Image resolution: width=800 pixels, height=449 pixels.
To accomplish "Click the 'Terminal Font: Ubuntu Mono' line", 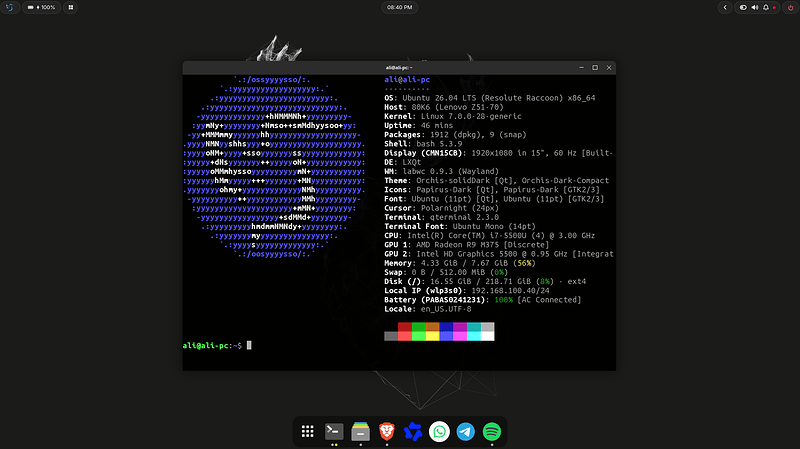I will [x=460, y=227].
